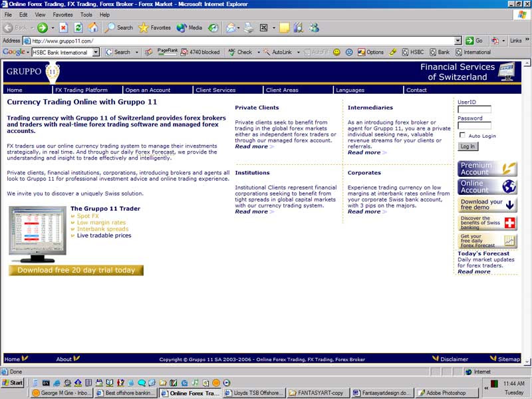Viewport: 532px width, 399px height.
Task: Click the Start button on taskbar
Action: click(12, 383)
